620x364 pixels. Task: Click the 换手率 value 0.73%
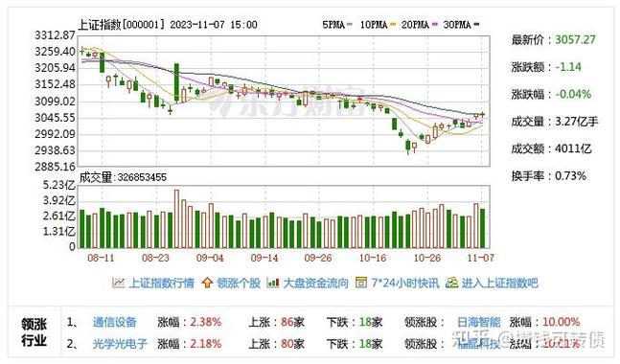(570, 176)
